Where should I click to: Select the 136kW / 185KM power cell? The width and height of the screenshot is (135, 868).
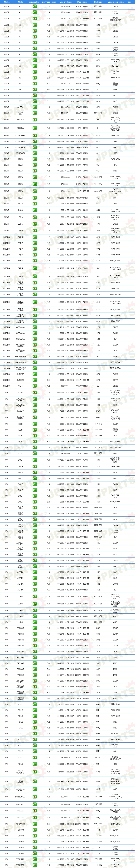tap(82, 19)
